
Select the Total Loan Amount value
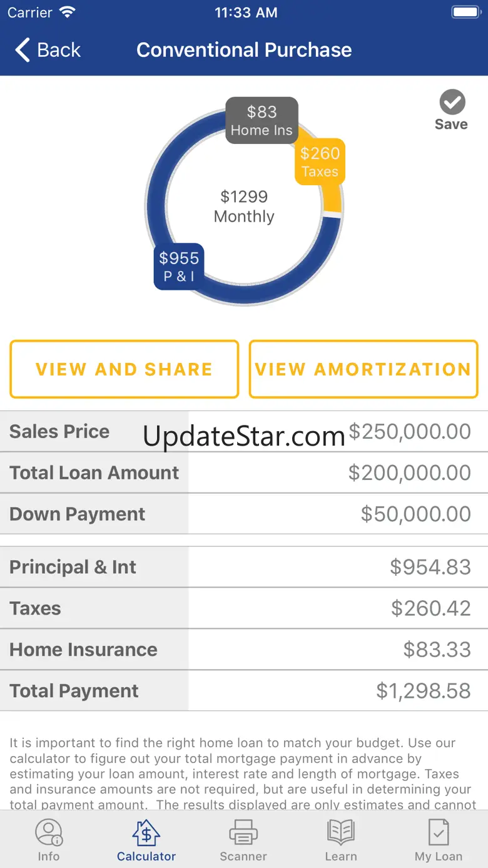click(x=409, y=472)
